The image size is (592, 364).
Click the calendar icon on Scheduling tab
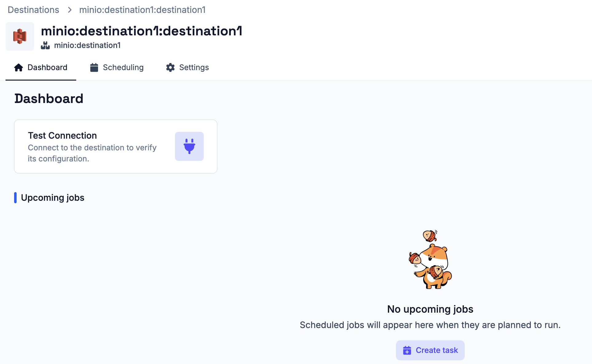click(x=94, y=67)
